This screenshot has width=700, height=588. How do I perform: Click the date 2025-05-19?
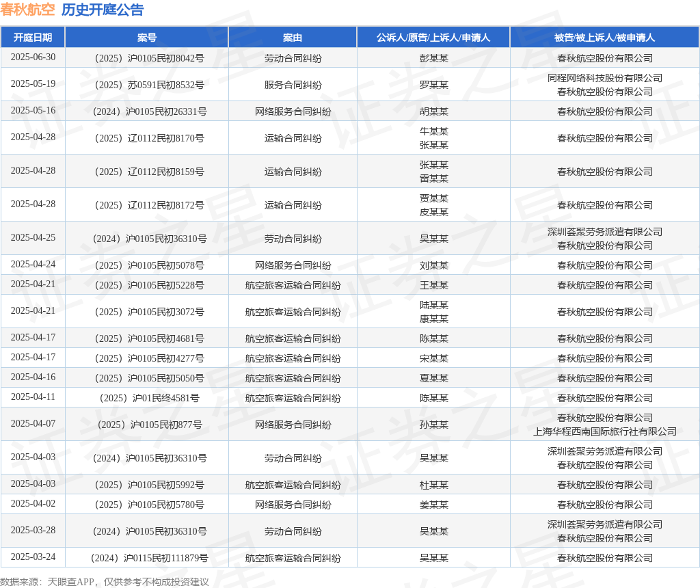click(33, 84)
